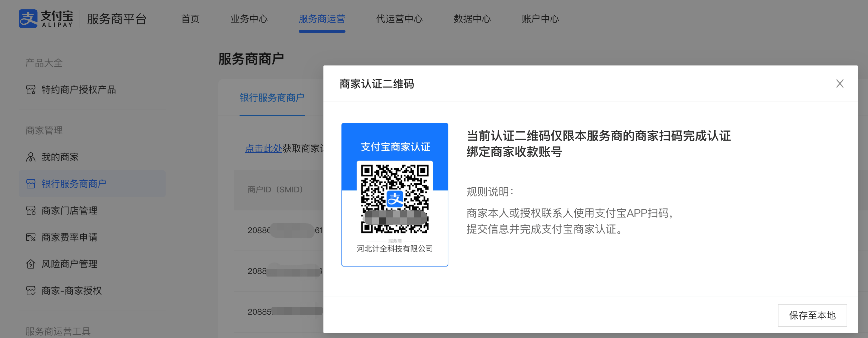Image resolution: width=868 pixels, height=338 pixels.
Task: Click the 商家费率申请 rate icon
Action: (x=31, y=237)
